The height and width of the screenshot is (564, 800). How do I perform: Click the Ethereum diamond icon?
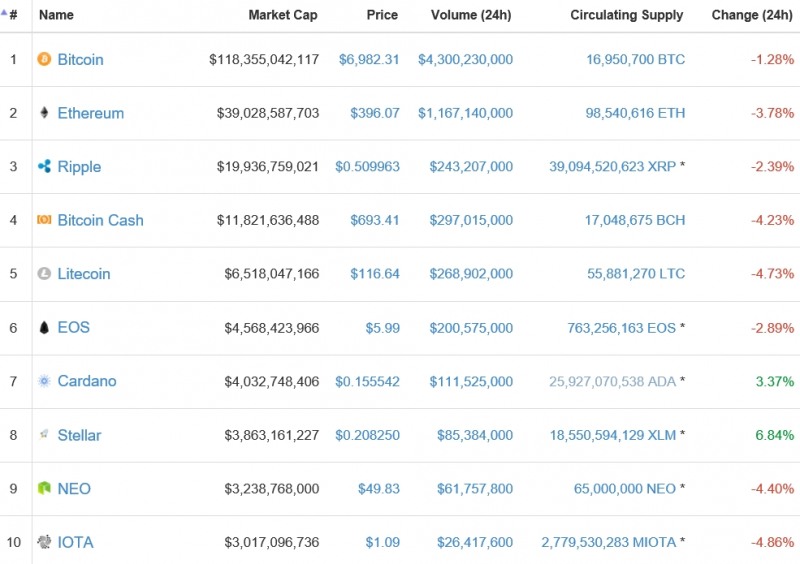44,113
